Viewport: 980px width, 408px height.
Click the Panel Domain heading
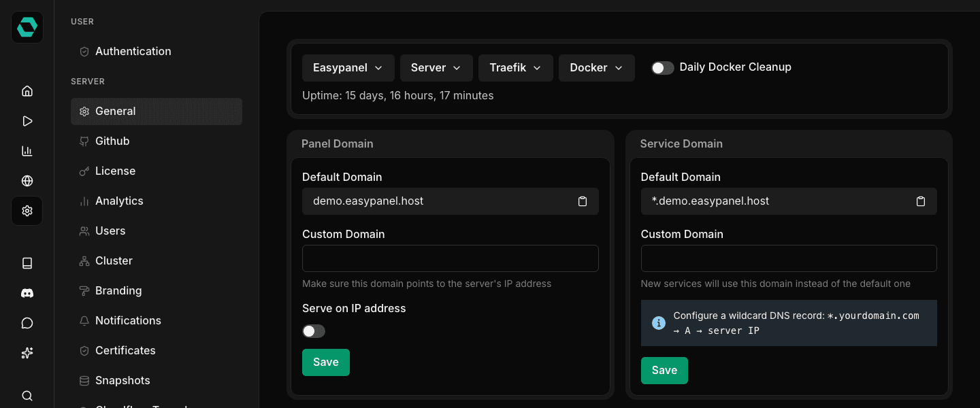(x=338, y=144)
